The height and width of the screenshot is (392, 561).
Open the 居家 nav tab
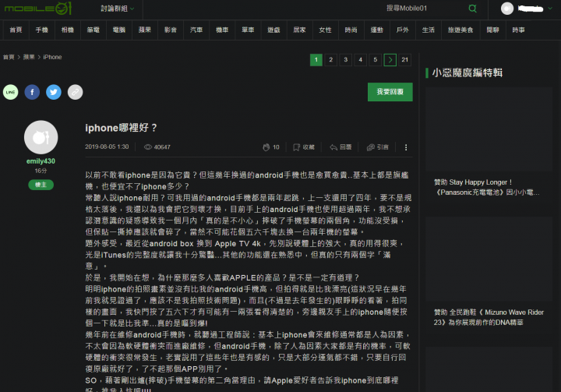point(299,30)
